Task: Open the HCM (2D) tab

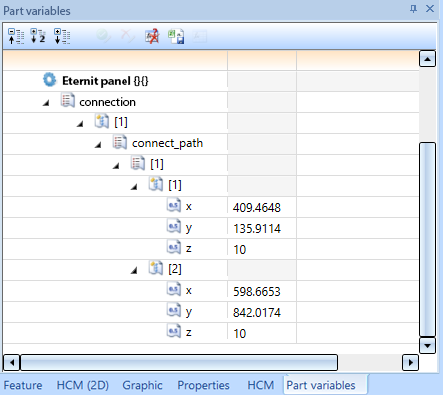Action: [x=83, y=385]
